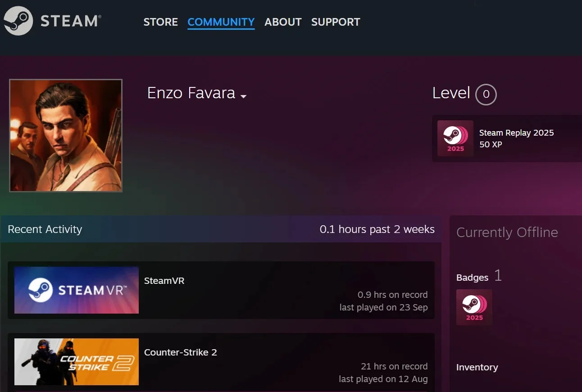This screenshot has height=392, width=582.
Task: Click the profile name Enzo Favara
Action: (x=191, y=93)
